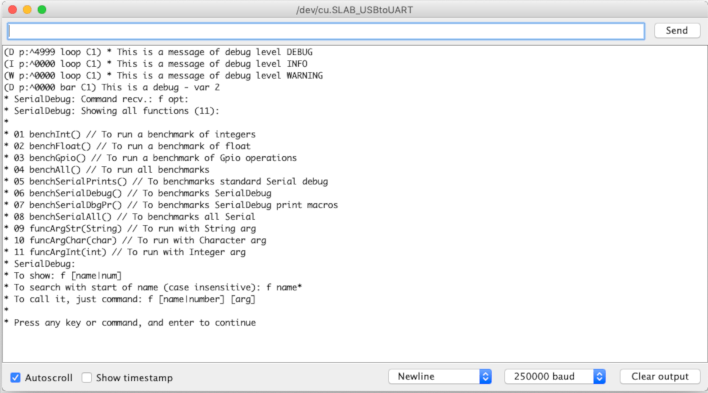Click the Autoscroll text label
The height and width of the screenshot is (393, 708).
click(x=49, y=378)
